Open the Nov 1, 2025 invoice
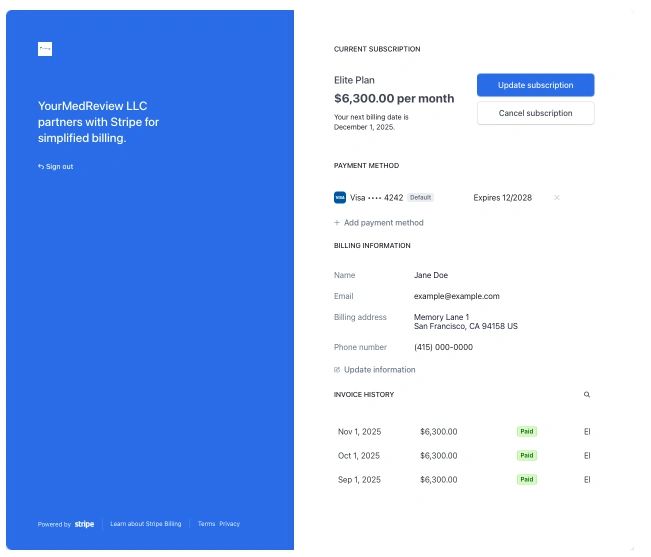Image resolution: width=651 pixels, height=557 pixels. coord(359,432)
